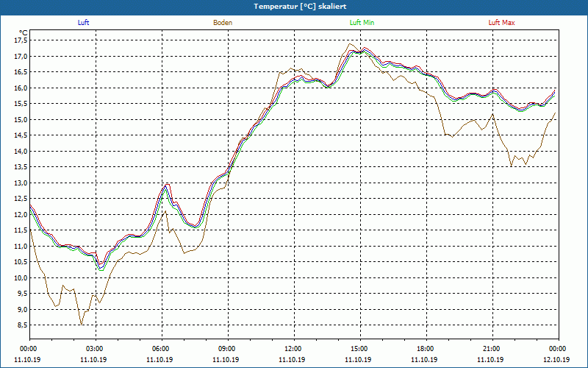588x368 pixels.
Task: Click the chart title Temperatur [°C] skaliert
Action: pyautogui.click(x=300, y=7)
